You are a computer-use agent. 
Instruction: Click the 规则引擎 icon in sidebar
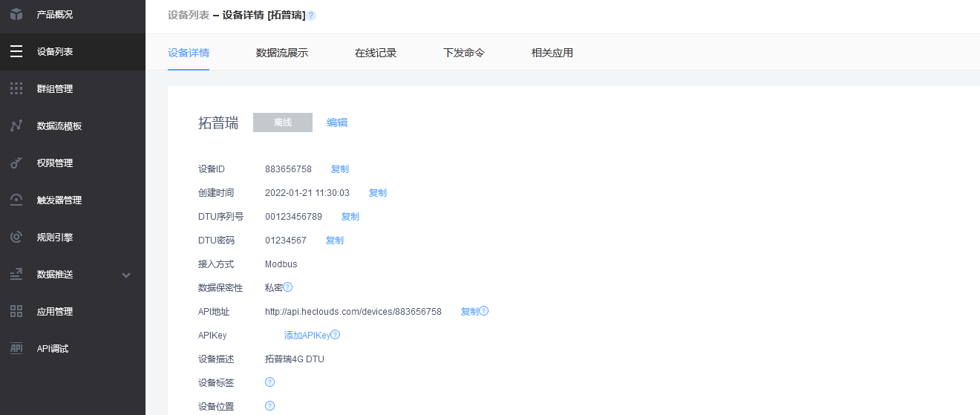coord(16,238)
